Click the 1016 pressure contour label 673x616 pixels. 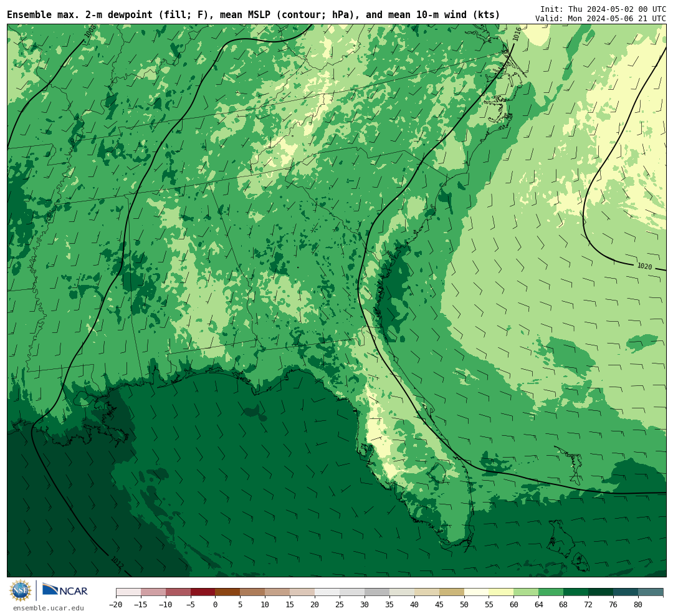[517, 34]
